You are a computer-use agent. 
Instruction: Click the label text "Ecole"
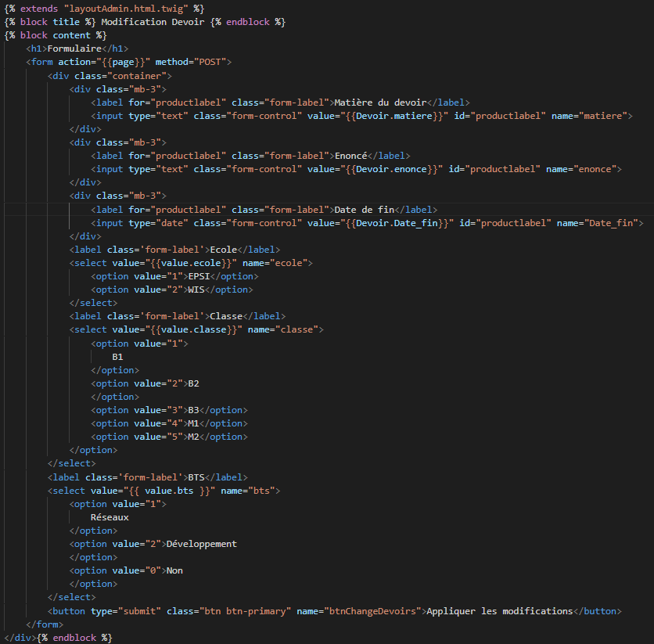pos(223,250)
